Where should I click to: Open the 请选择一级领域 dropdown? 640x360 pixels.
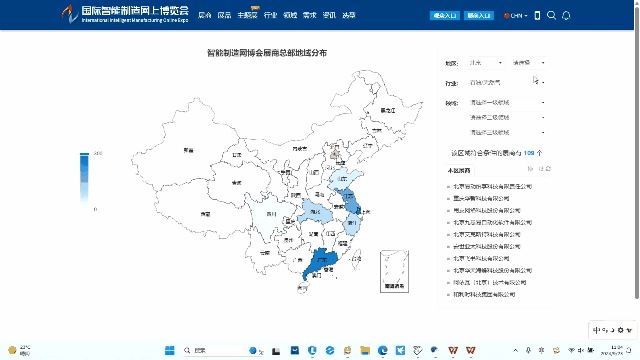click(507, 102)
